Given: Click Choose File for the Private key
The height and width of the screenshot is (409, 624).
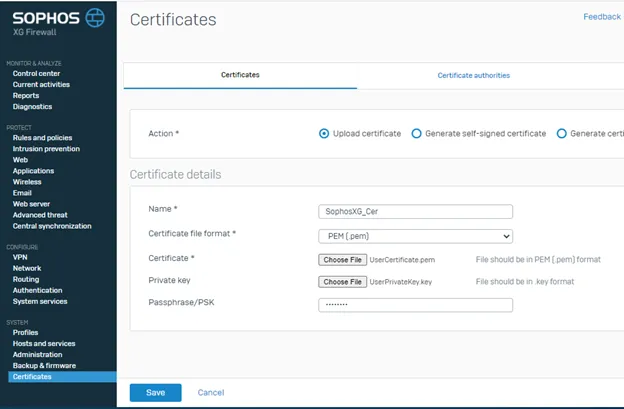Looking at the screenshot, I should (342, 282).
